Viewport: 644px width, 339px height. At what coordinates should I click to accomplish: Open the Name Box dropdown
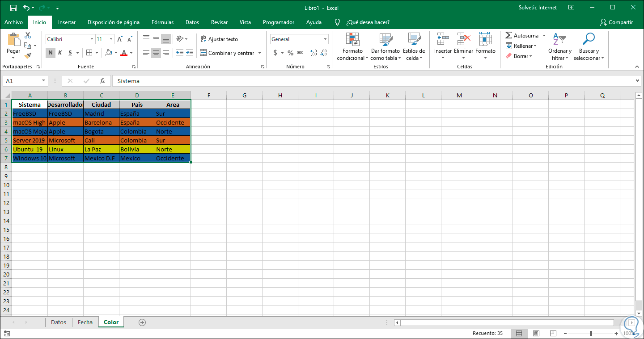click(43, 81)
